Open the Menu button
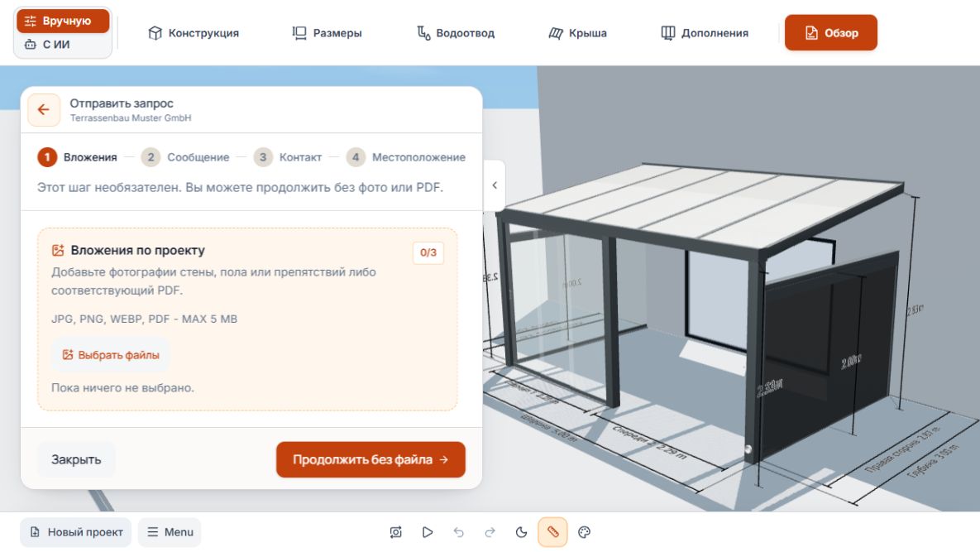 pos(170,532)
